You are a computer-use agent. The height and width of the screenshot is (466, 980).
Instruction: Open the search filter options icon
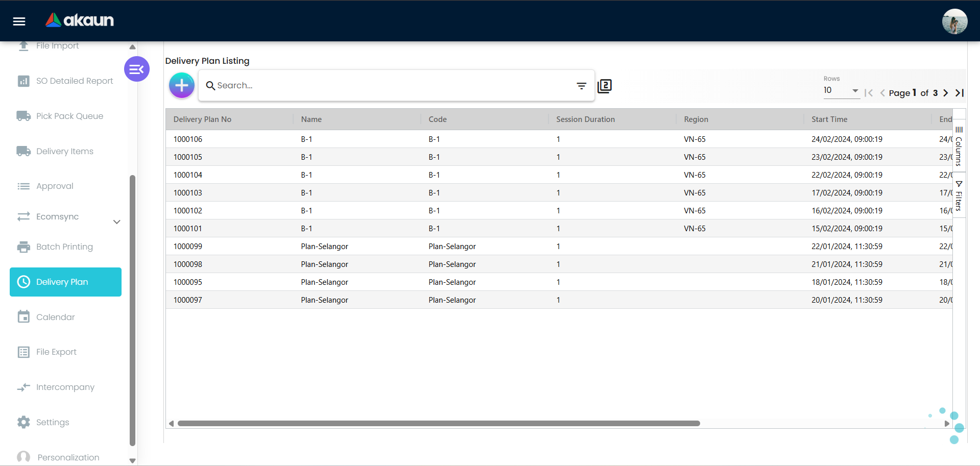(581, 86)
